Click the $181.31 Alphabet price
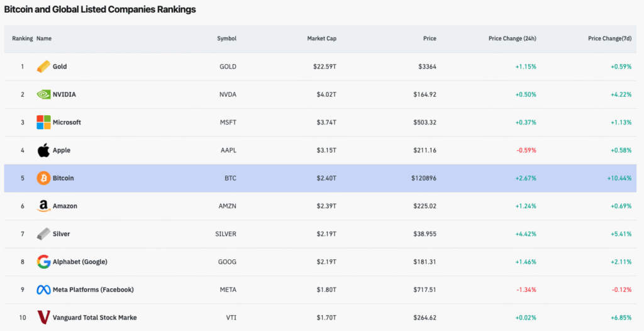The width and height of the screenshot is (644, 331). tap(425, 262)
